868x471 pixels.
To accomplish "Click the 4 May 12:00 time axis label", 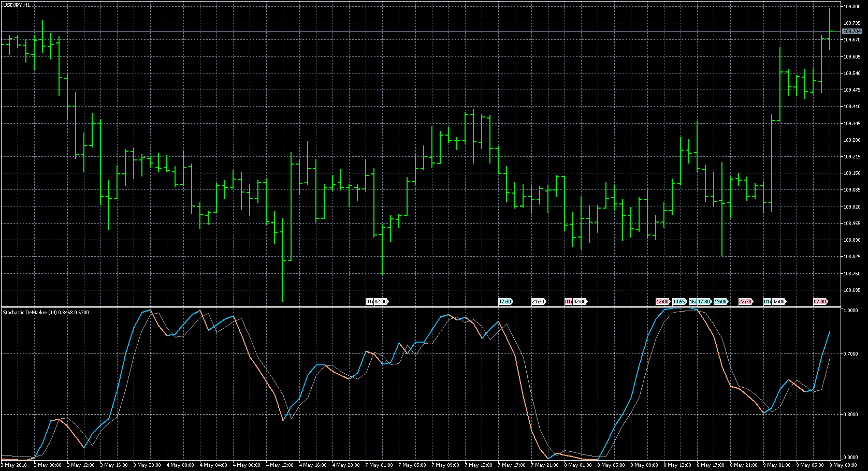I will [280, 465].
